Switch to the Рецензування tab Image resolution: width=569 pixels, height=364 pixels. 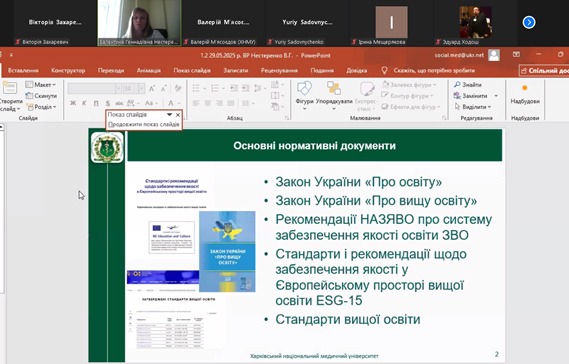279,70
